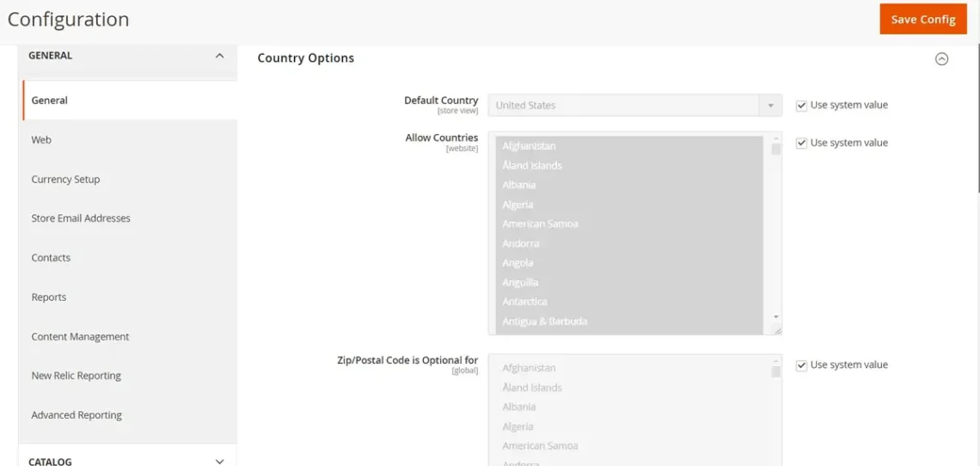Uncheck Use system value for Default Country

801,106
